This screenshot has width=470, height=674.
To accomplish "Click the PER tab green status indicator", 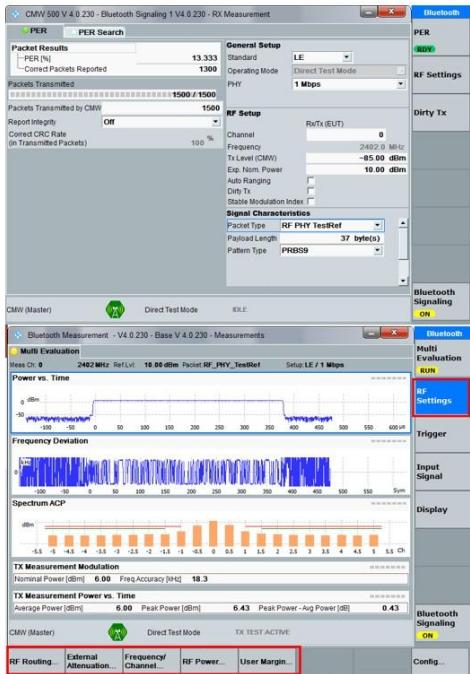I will point(25,31).
